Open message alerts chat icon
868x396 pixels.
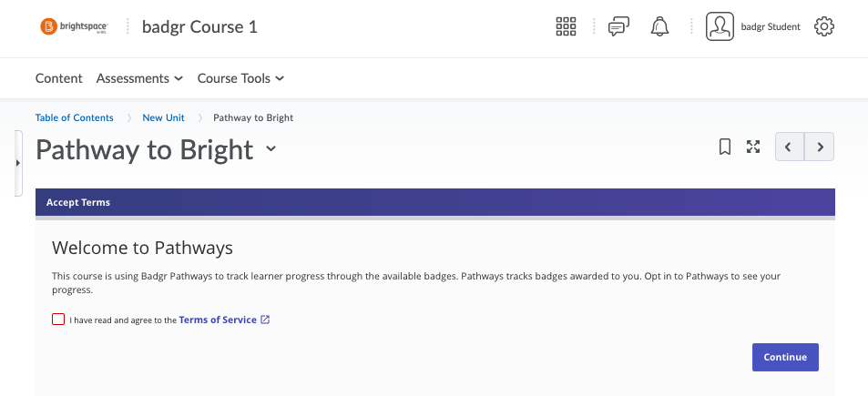(x=618, y=26)
